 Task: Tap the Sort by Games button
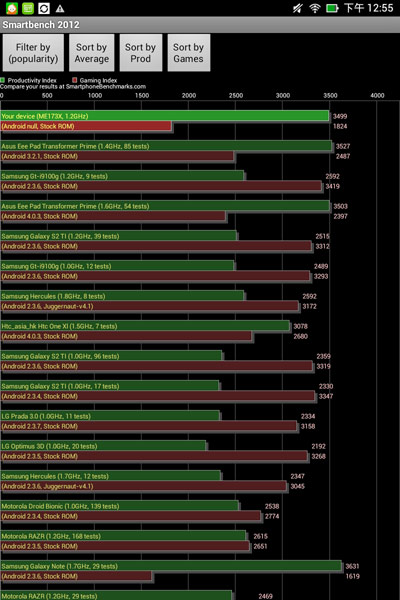188,53
